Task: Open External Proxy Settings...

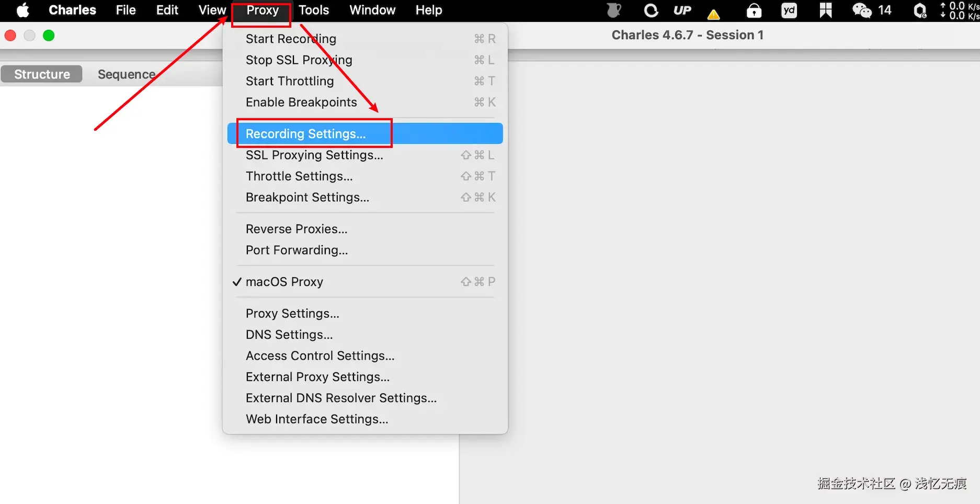Action: click(365, 377)
